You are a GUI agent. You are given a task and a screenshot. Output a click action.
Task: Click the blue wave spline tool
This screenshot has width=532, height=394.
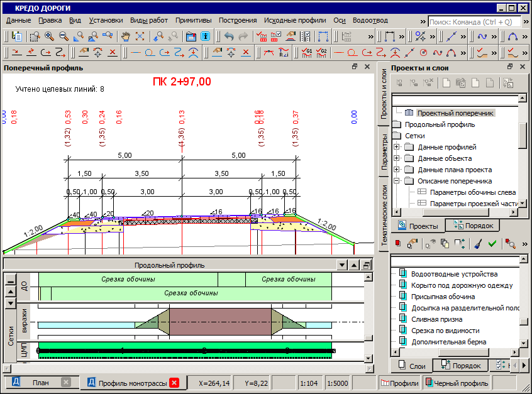[x=482, y=36]
